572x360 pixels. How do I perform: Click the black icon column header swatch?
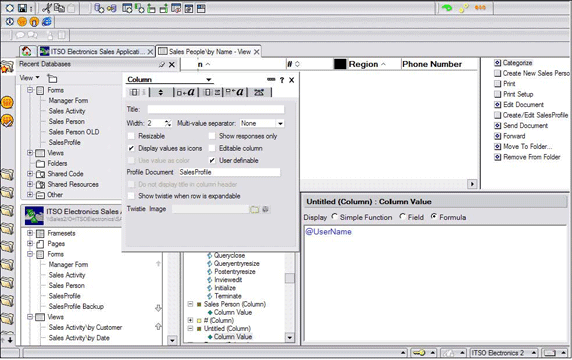tap(340, 64)
